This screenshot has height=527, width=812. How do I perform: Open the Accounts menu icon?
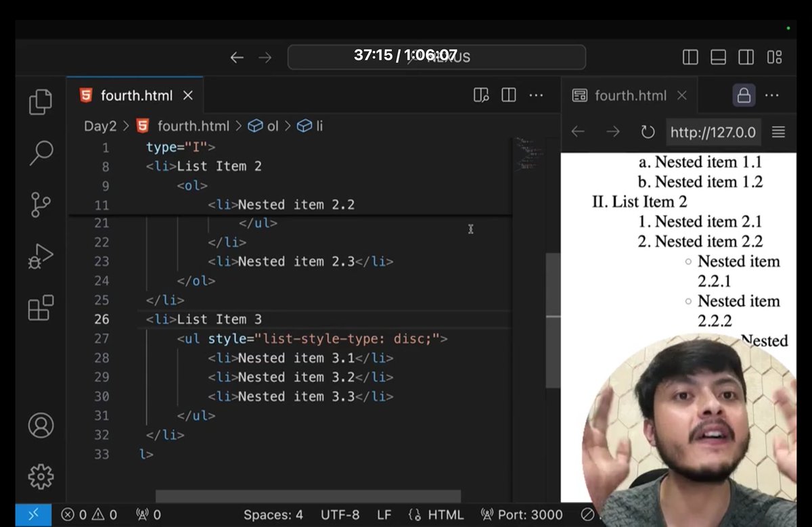pos(41,426)
